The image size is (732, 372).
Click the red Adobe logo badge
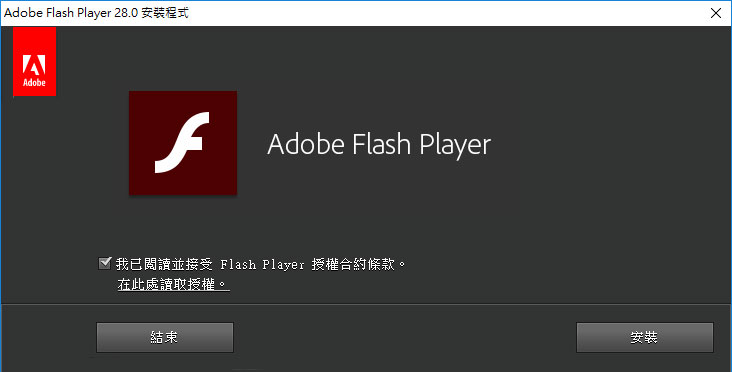[35, 61]
